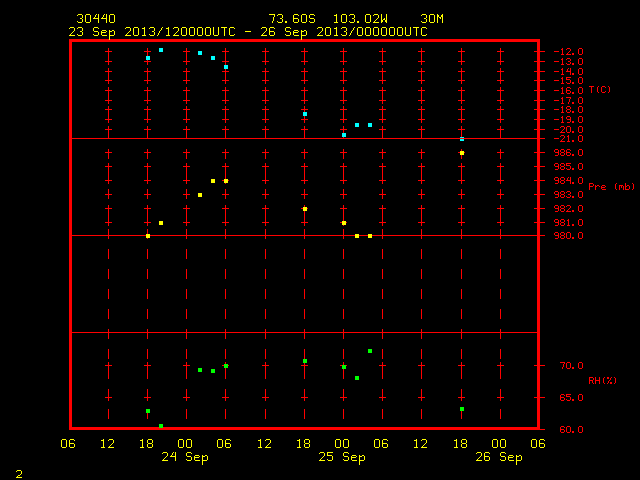Select the yellow pressure point at 982.0 mb
The height and width of the screenshot is (480, 640).
pyautogui.click(x=305, y=209)
